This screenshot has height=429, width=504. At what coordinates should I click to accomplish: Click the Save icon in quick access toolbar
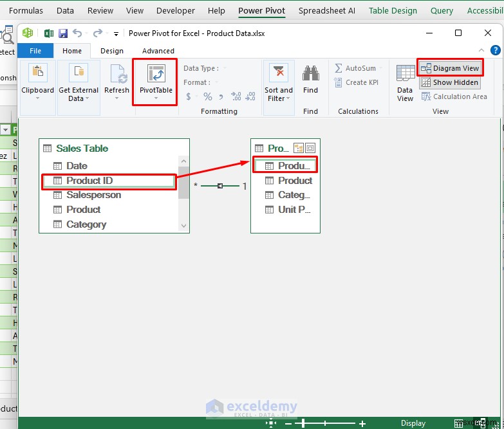pos(62,33)
